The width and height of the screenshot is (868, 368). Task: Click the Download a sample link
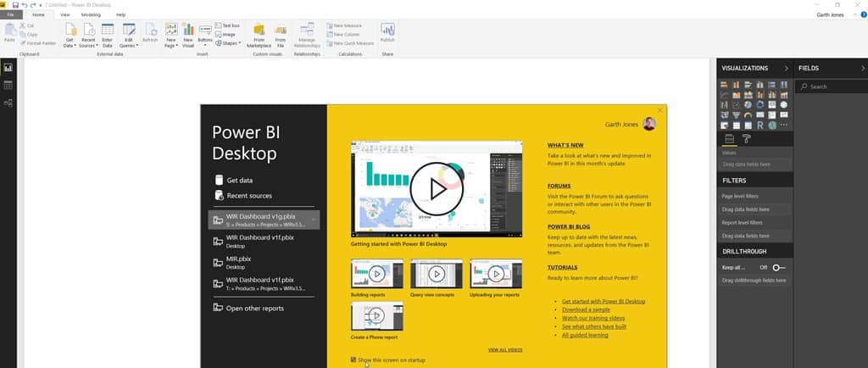[x=586, y=309]
